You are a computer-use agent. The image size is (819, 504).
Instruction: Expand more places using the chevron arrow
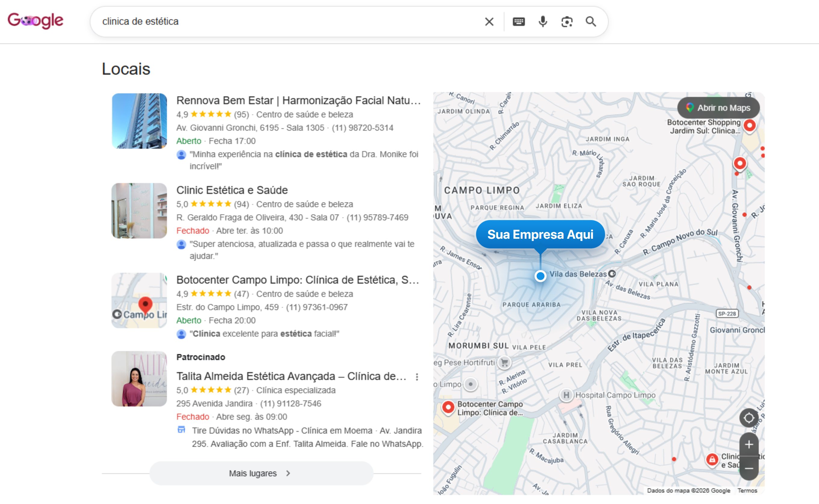pyautogui.click(x=288, y=473)
